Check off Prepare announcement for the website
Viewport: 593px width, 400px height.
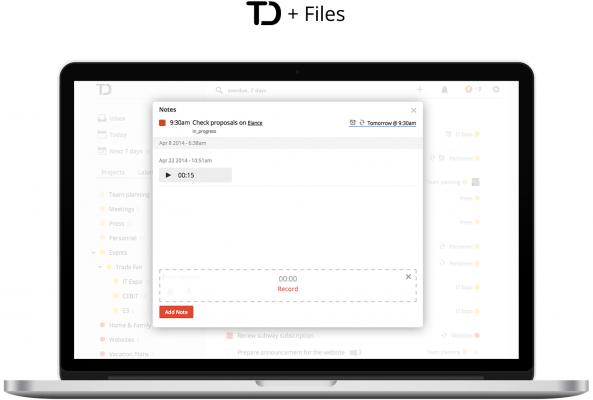coord(229,352)
